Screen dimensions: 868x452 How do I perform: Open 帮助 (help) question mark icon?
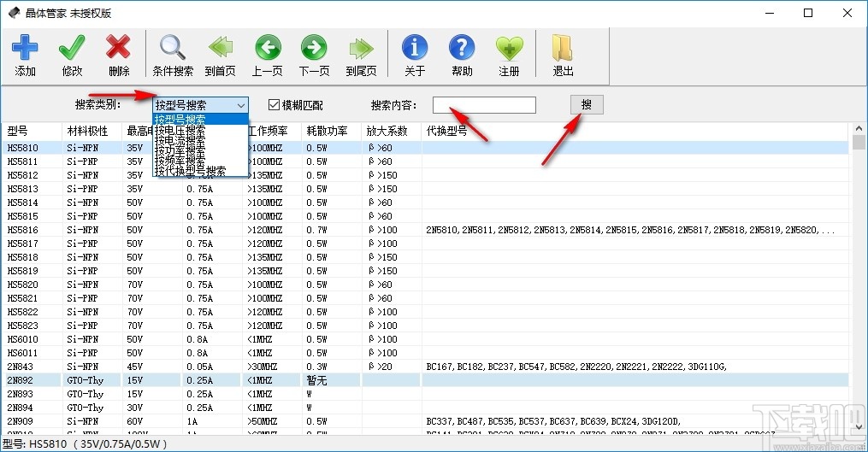[x=462, y=48]
